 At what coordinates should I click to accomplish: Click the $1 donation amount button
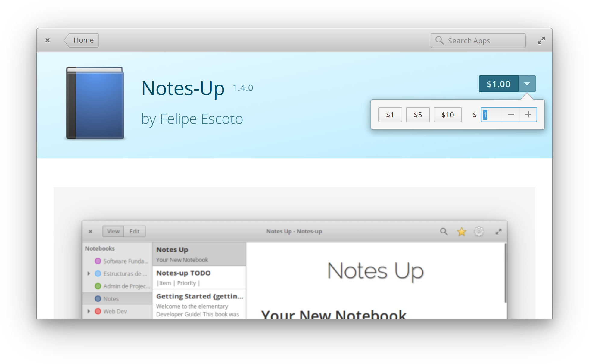click(x=389, y=114)
